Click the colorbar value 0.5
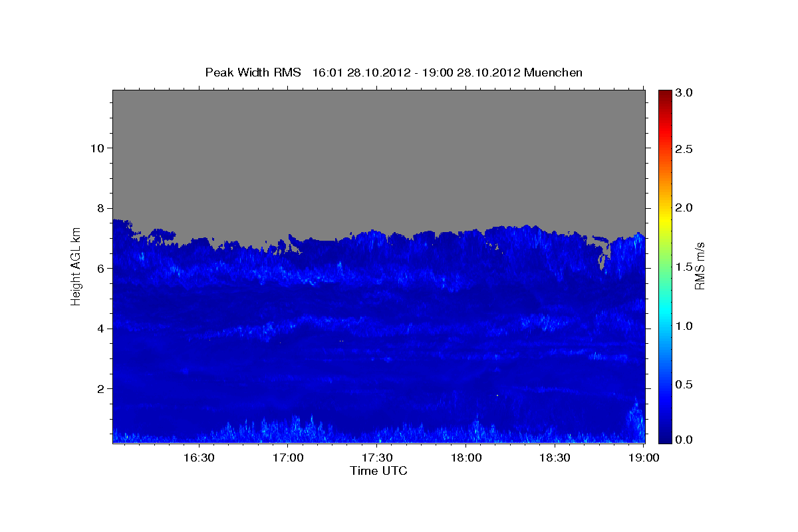Viewport: 798px width, 532px height. click(684, 386)
